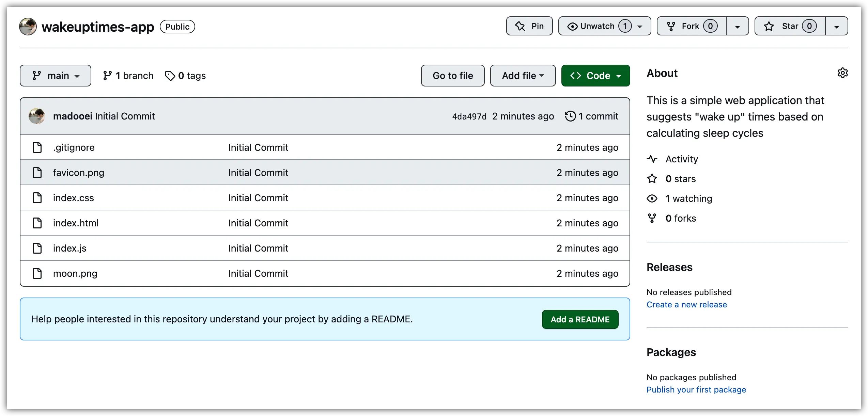Open the favicon.png file

click(79, 173)
